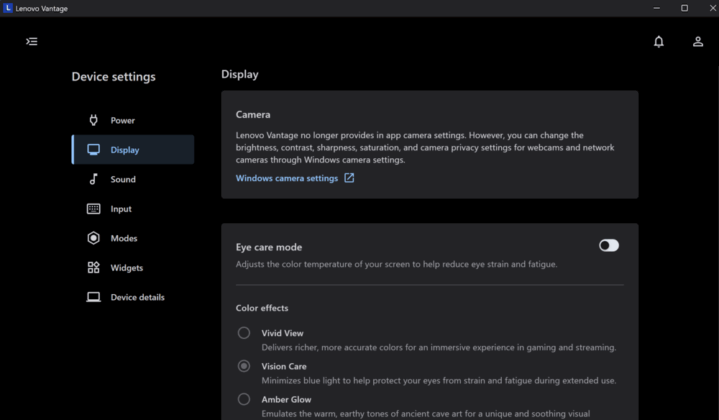Screen dimensions: 719x420
Task: Close the Lenovo Vantage window
Action: [712, 8]
